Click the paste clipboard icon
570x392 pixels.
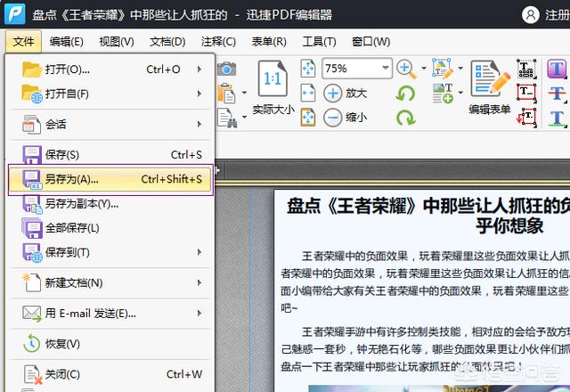227,94
